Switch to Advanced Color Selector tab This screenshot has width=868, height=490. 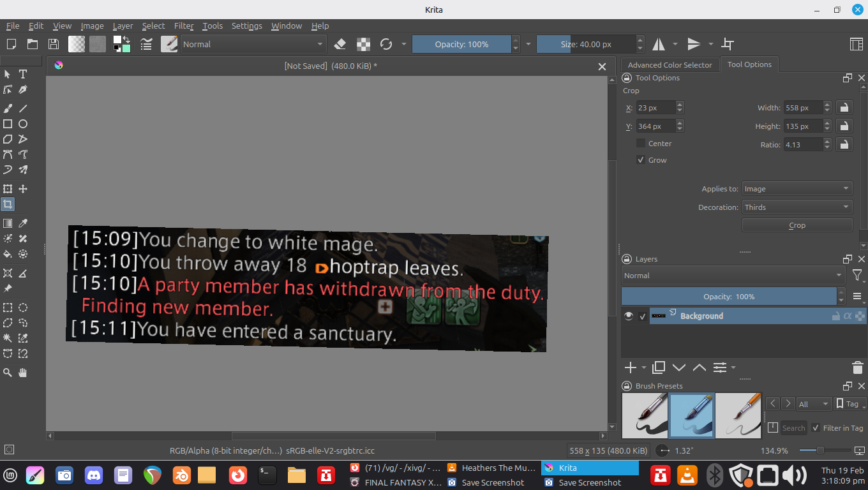[x=670, y=65]
